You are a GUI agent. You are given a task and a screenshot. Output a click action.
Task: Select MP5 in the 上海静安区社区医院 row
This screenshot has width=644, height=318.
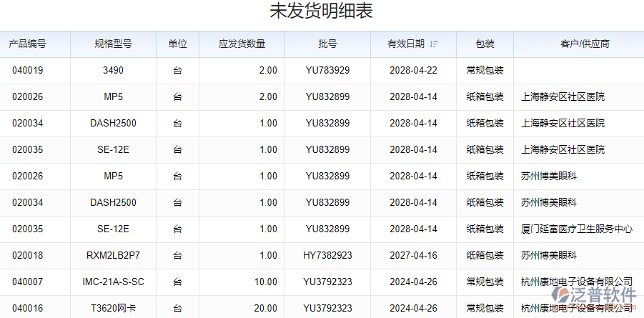pyautogui.click(x=114, y=97)
